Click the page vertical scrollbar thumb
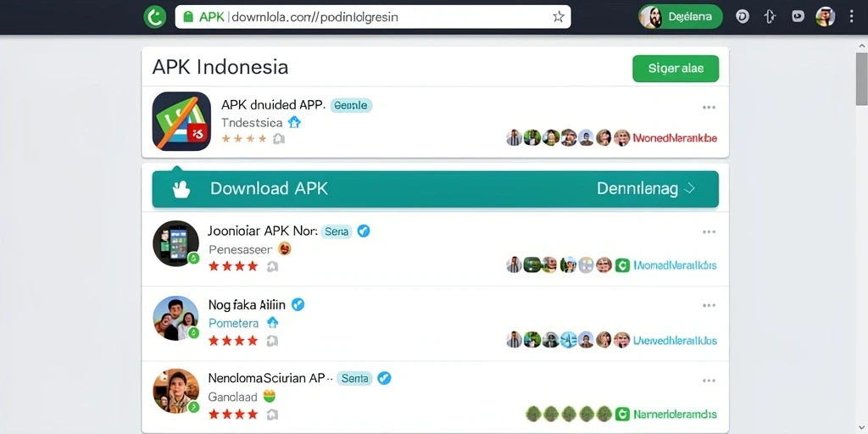The width and height of the screenshot is (868, 434). point(861,79)
